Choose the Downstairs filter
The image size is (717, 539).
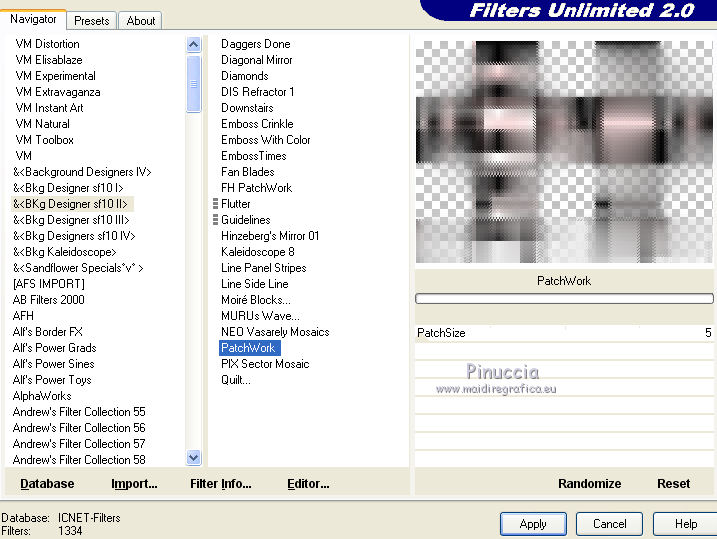(x=247, y=108)
